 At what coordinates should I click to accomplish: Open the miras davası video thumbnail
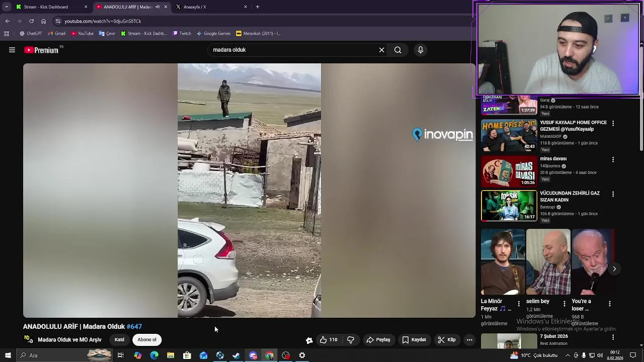point(509,171)
